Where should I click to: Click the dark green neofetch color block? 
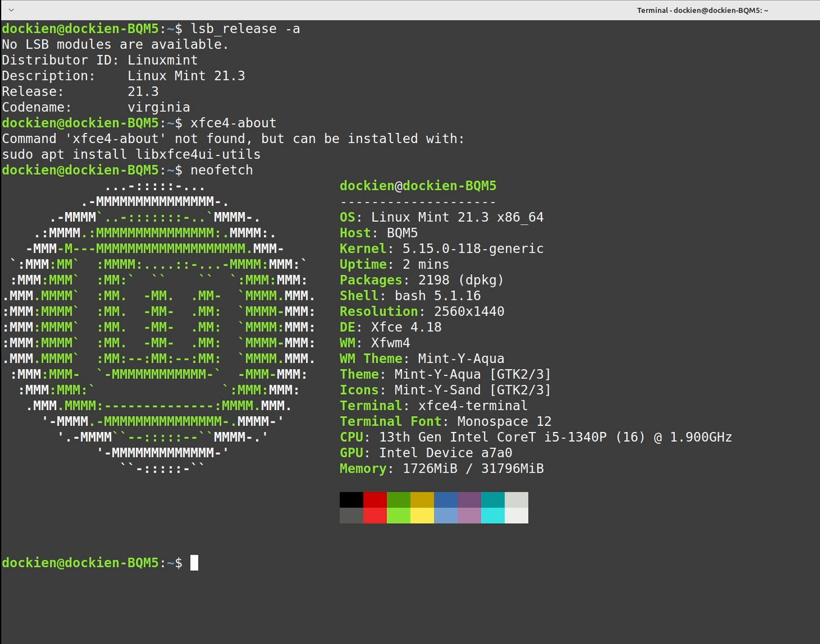pos(398,500)
